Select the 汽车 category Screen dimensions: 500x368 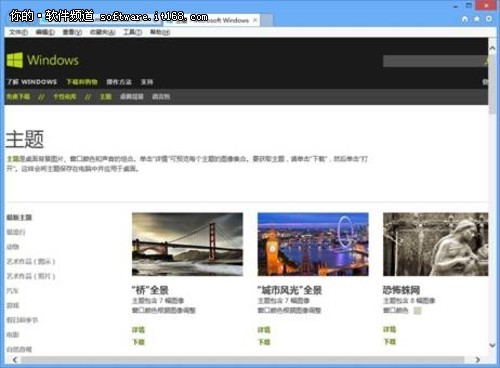point(13,291)
